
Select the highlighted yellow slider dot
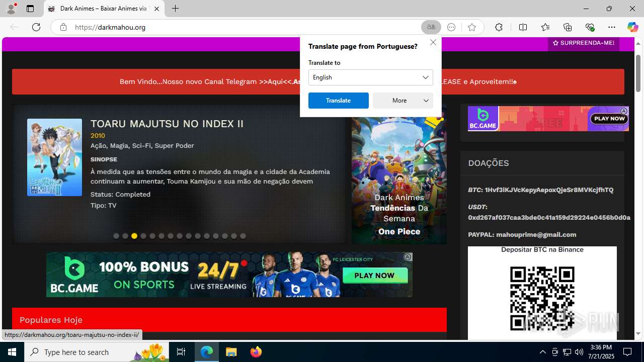pos(134,236)
